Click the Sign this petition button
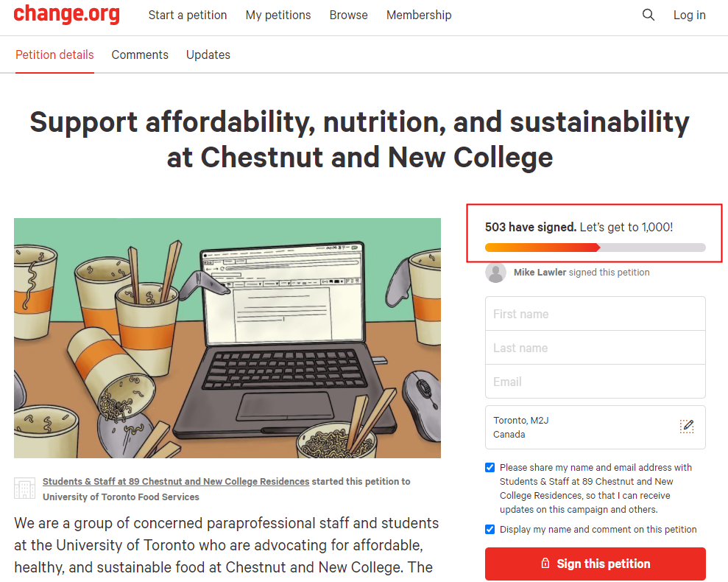Viewport: 728px width, 582px height. (x=596, y=564)
